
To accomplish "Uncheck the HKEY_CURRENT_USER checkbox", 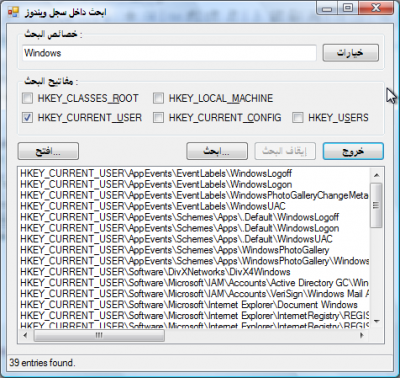I will pos(27,118).
